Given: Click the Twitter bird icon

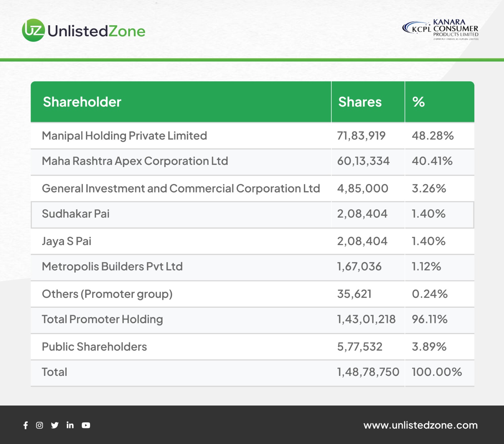Looking at the screenshot, I should (55, 425).
